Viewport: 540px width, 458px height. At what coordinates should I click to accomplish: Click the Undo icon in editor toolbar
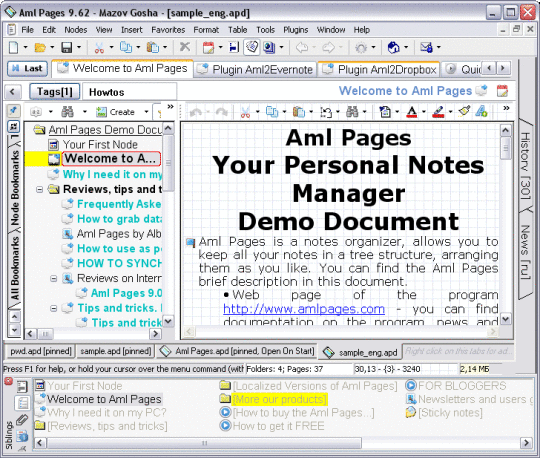pos(196,112)
